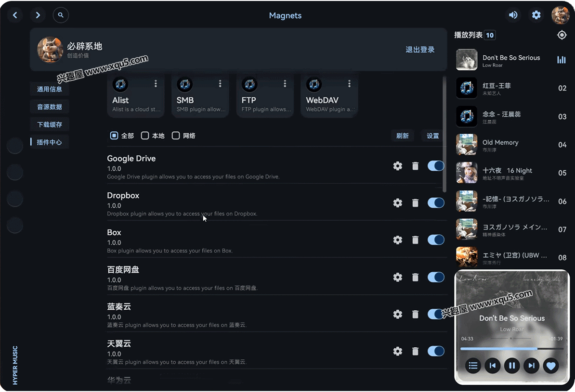The image size is (575, 392).
Task: Delete the 天翼云 plugin
Action: point(415,351)
